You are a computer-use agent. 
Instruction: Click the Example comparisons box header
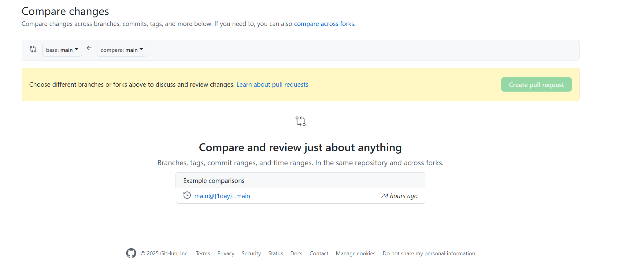click(300, 180)
